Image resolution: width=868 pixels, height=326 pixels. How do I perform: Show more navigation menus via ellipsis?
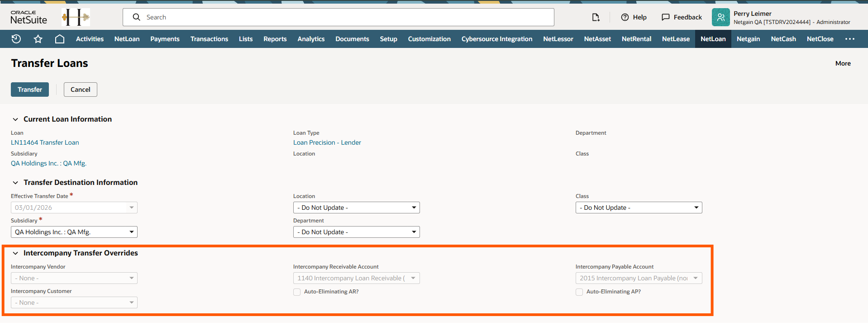pos(849,39)
